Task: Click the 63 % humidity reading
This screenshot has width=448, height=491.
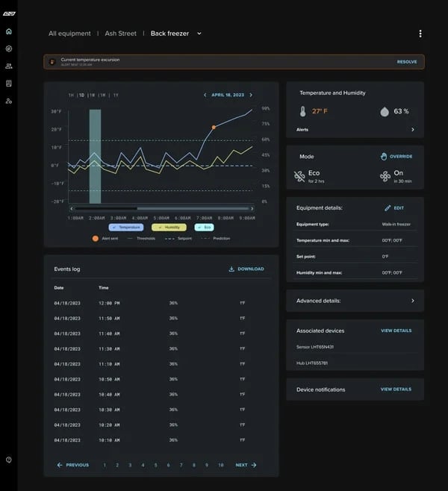Action: click(401, 111)
